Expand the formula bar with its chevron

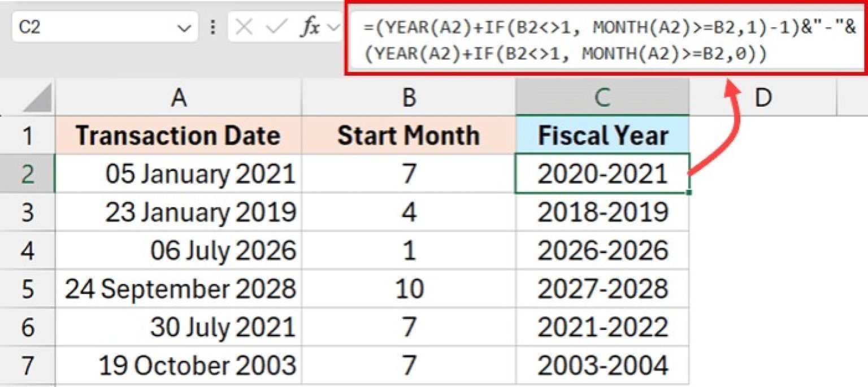click(x=860, y=40)
